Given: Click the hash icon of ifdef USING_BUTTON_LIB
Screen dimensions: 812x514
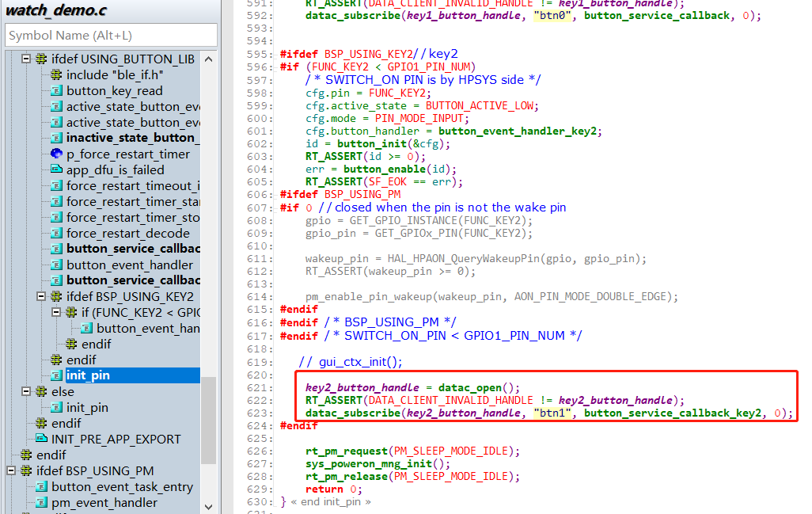Looking at the screenshot, I should 41,59.
